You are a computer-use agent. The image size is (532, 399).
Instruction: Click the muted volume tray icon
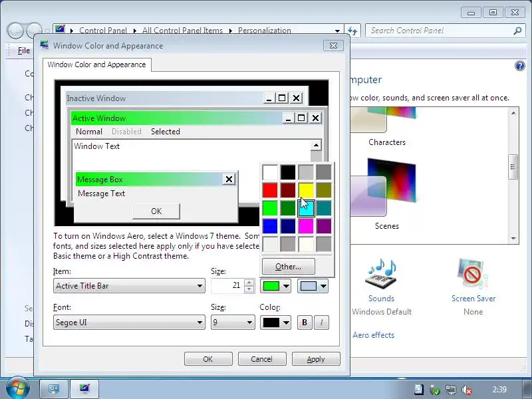pyautogui.click(x=467, y=390)
